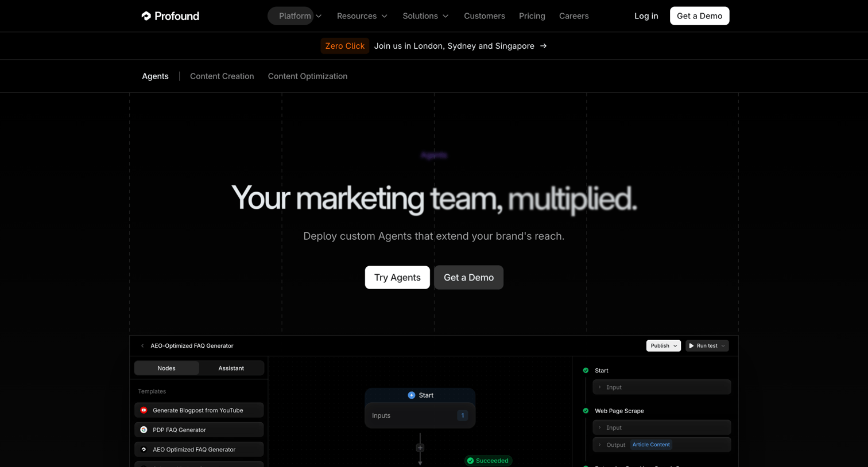Viewport: 868px width, 467px height.
Task: Expand Input under Start step
Action: (662, 387)
